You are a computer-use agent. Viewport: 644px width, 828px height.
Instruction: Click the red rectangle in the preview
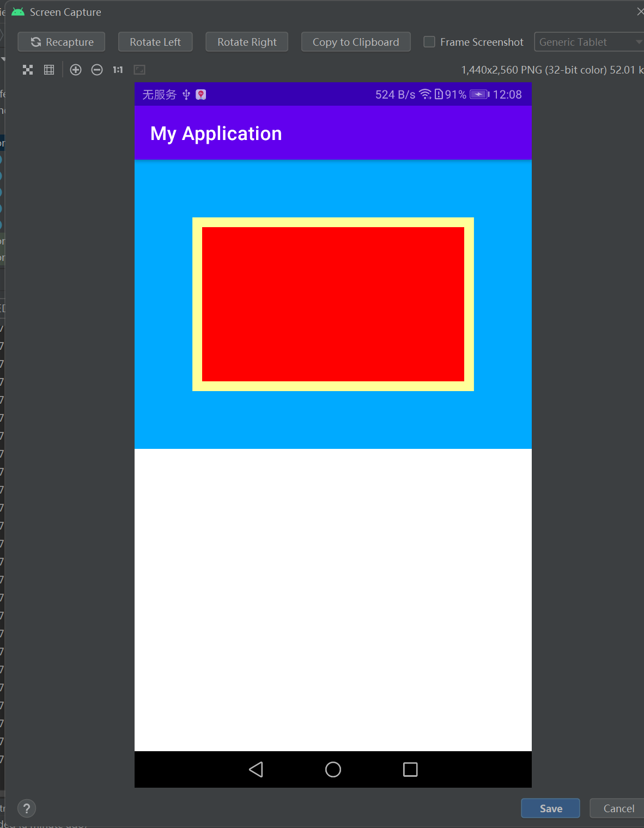[333, 304]
